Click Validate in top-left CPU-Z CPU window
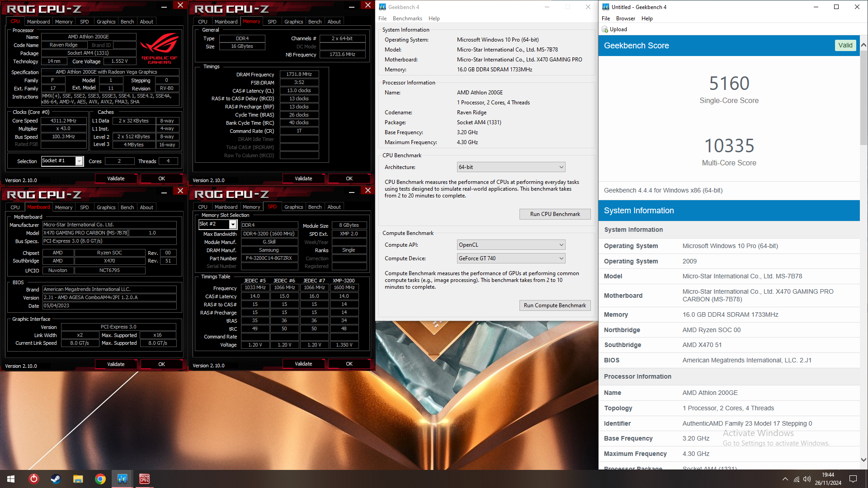868x488 pixels. pos(116,179)
